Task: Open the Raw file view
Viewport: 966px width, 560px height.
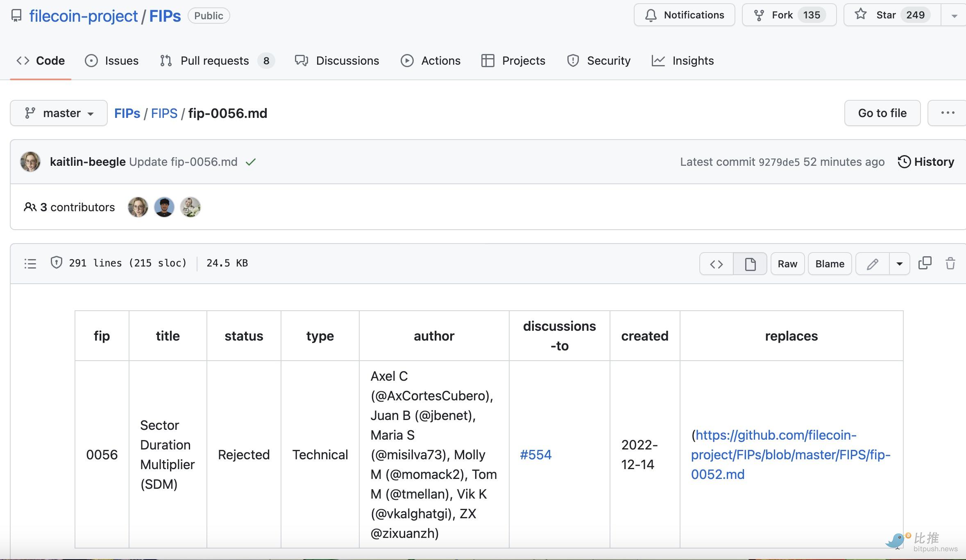Action: [x=787, y=264]
